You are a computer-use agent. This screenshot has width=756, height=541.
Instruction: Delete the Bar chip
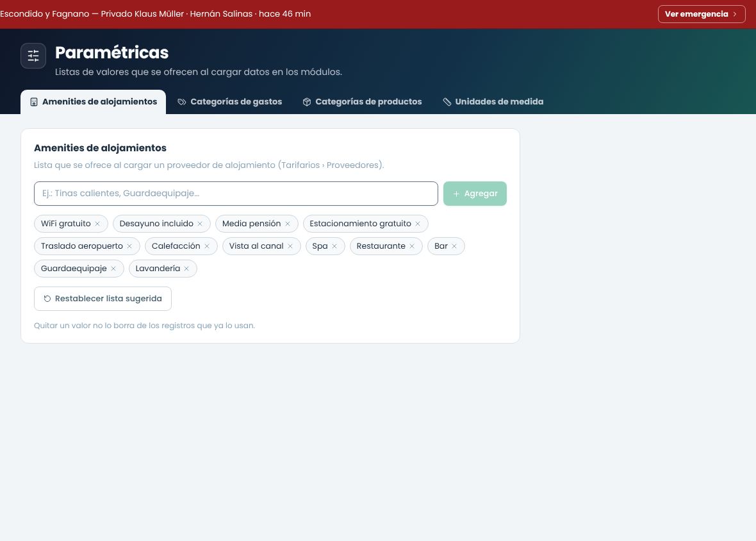(454, 246)
